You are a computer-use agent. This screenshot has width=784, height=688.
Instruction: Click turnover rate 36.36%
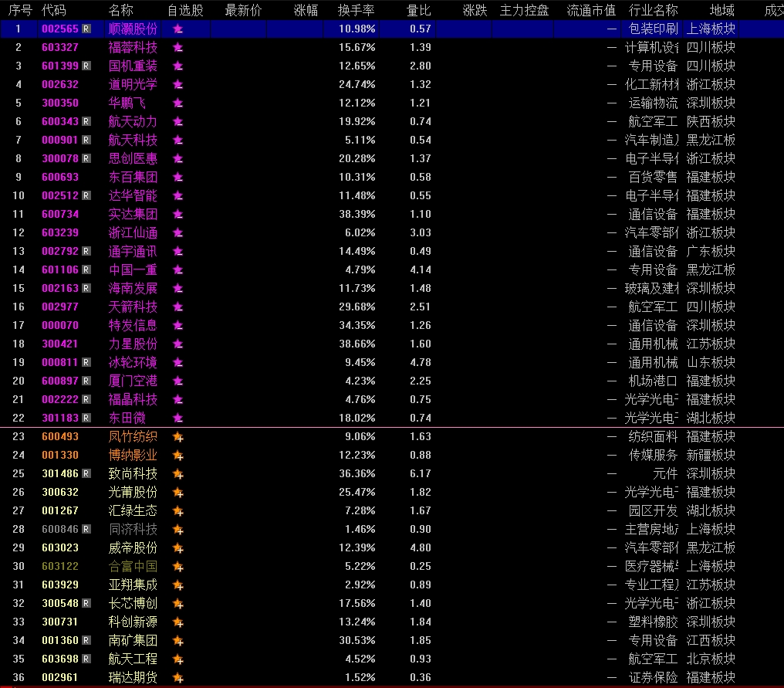pos(357,473)
